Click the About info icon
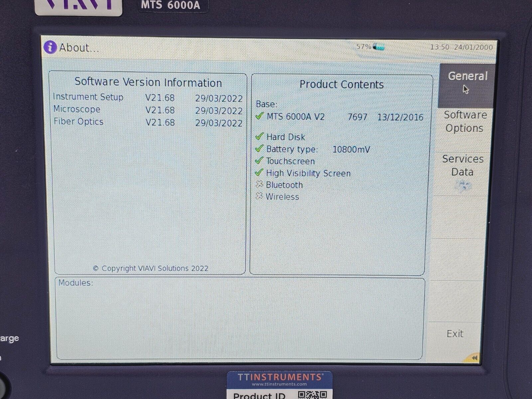Viewport: 532px width, 399px height. tap(50, 47)
